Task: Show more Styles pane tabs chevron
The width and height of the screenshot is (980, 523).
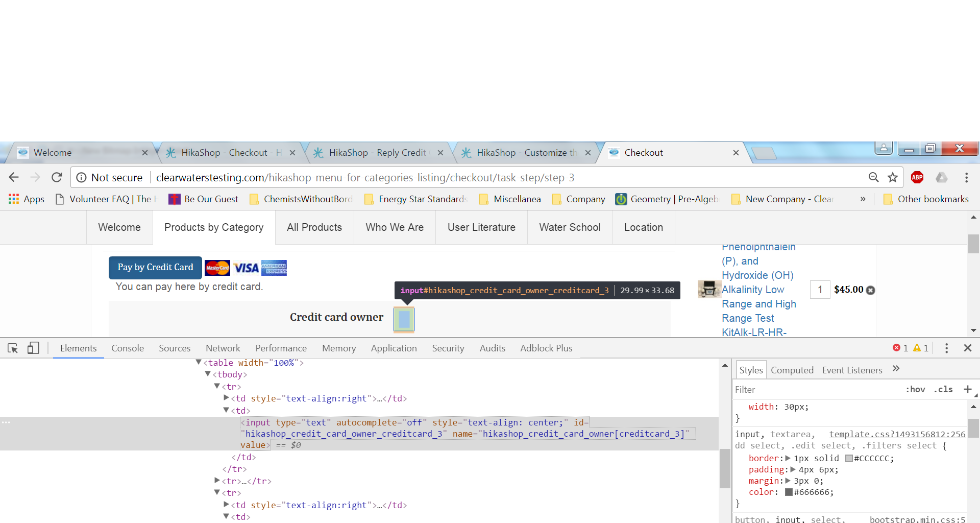Action: click(x=896, y=369)
